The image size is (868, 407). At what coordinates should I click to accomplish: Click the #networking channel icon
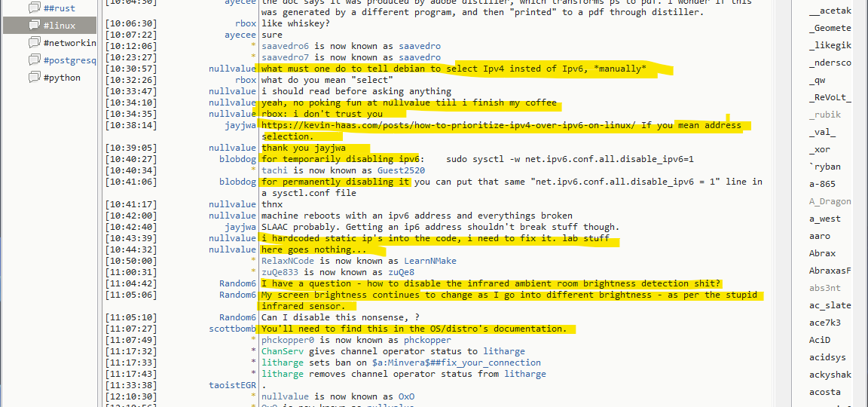pyautogui.click(x=34, y=43)
